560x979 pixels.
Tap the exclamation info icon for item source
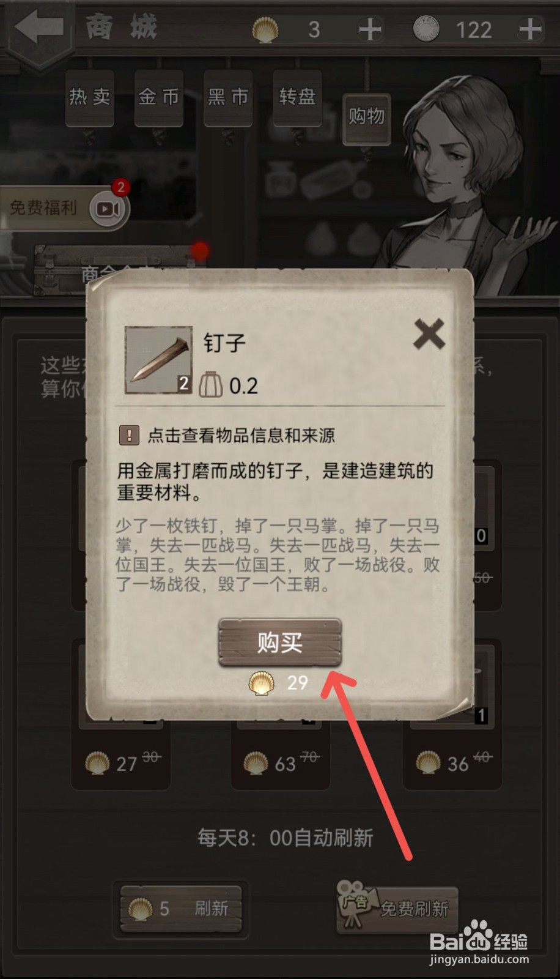click(128, 435)
